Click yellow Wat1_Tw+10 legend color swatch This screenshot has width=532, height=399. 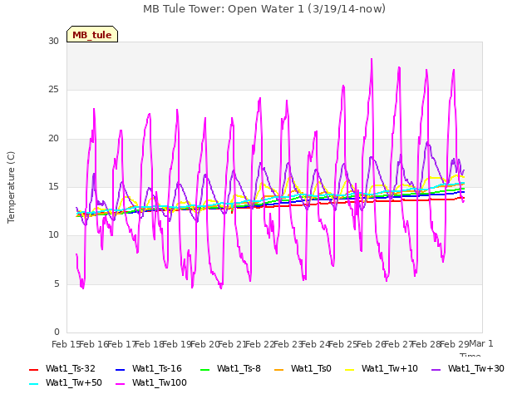click(349, 369)
